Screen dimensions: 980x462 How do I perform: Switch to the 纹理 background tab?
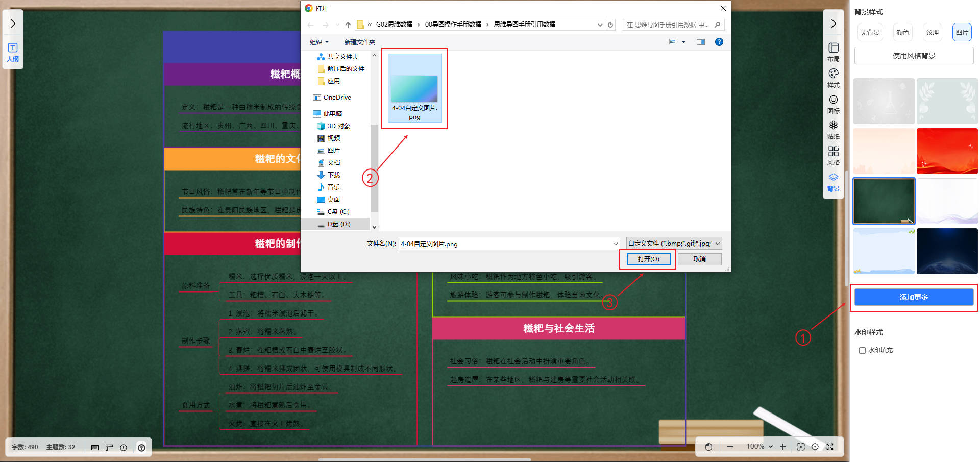click(932, 32)
